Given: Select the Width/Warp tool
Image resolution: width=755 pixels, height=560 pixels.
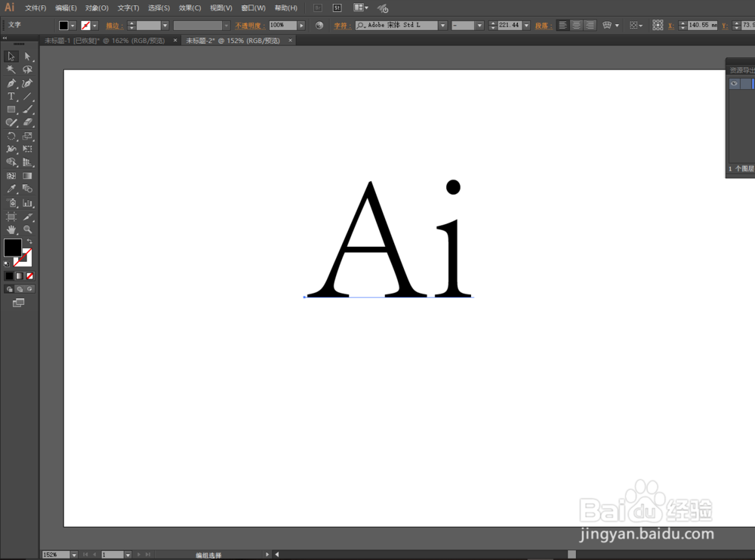Looking at the screenshot, I should click(x=11, y=149).
